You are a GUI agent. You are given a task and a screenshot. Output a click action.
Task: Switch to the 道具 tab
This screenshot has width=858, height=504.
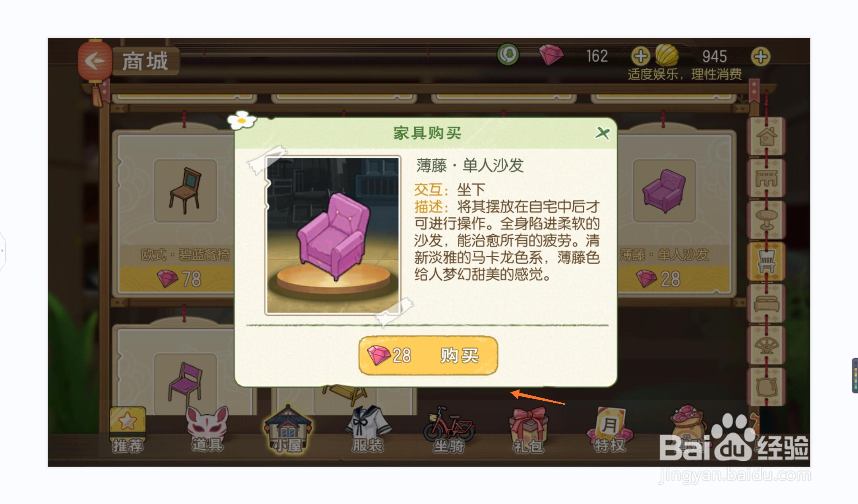pyautogui.click(x=207, y=430)
